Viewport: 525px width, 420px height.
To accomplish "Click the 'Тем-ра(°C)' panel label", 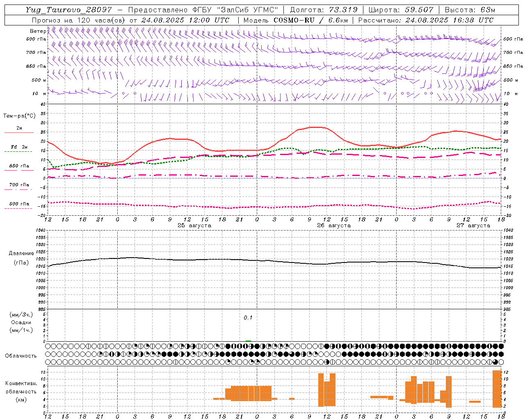I will pos(19,116).
